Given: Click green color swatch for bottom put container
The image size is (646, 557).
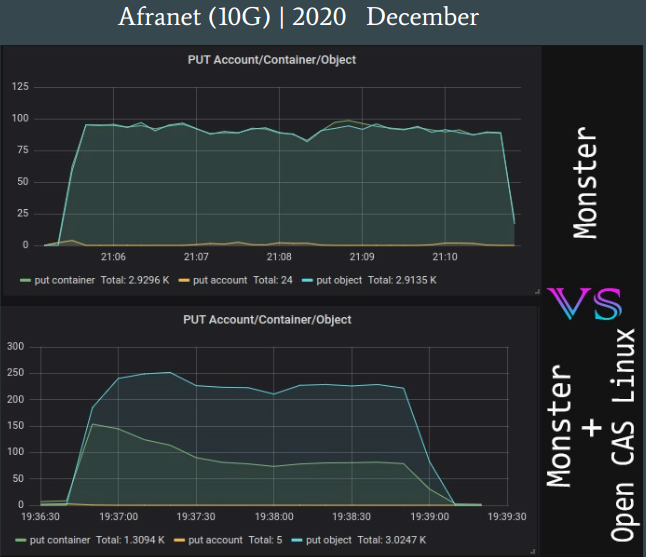Looking at the screenshot, I should click(21, 541).
